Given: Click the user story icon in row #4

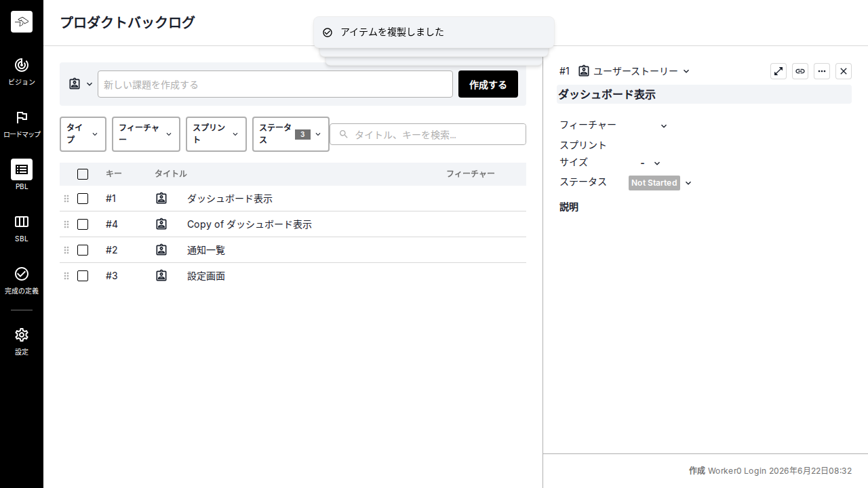Looking at the screenshot, I should [161, 224].
